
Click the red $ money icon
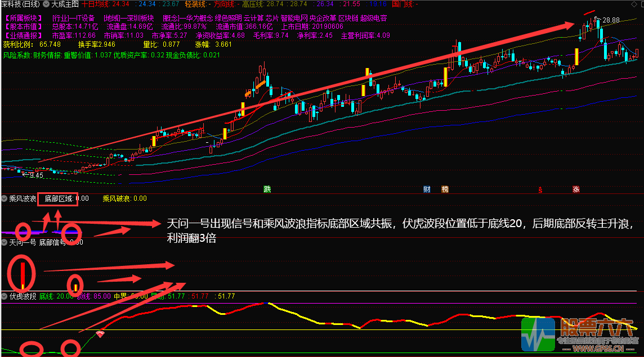[x=540, y=189]
